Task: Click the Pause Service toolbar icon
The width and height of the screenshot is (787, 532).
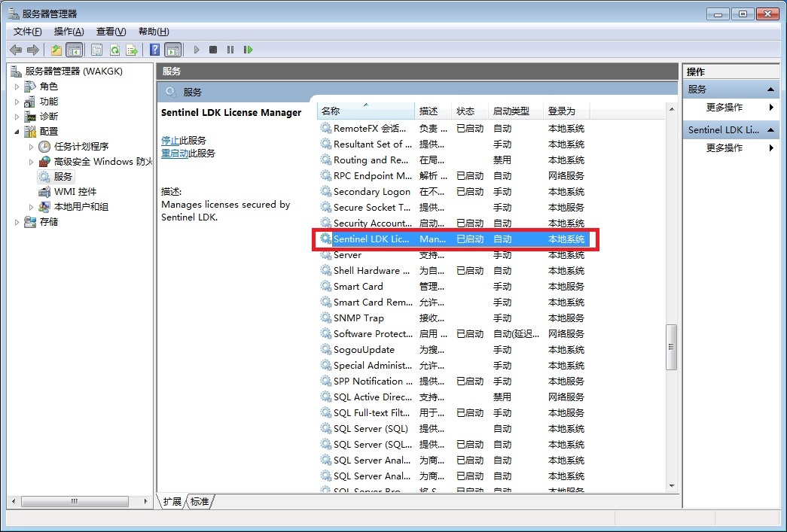Action: [x=230, y=50]
